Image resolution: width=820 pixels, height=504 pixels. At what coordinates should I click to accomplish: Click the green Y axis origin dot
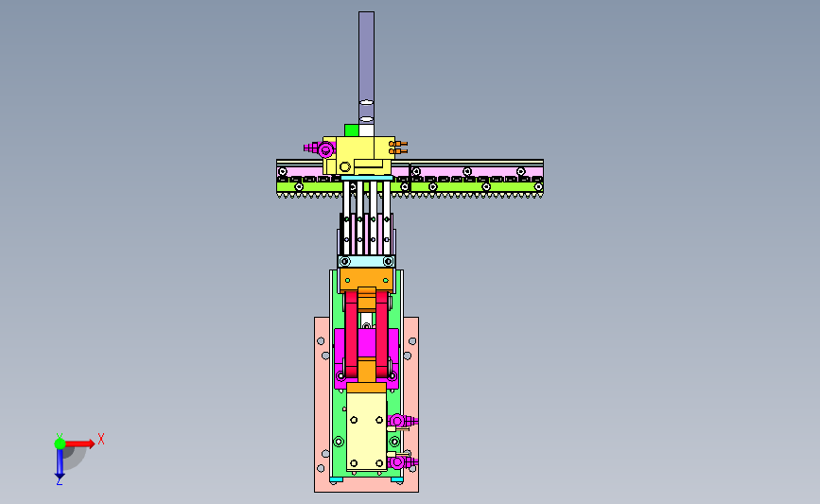pyautogui.click(x=60, y=443)
